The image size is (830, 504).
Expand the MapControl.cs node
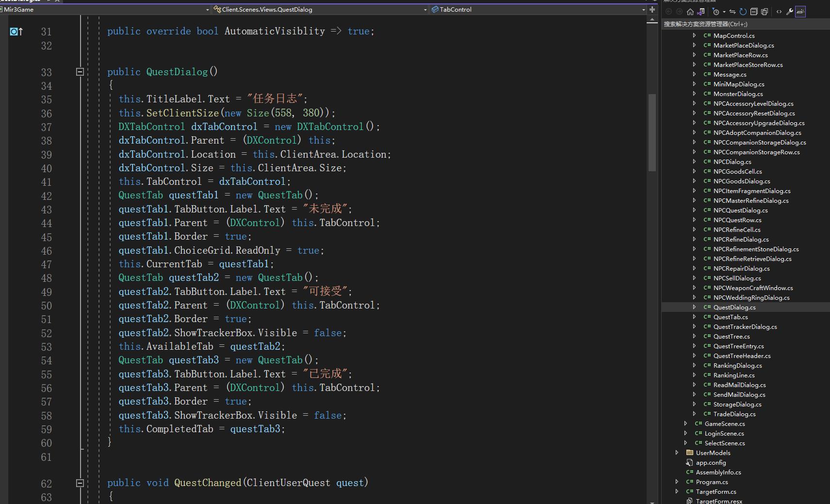(694, 35)
